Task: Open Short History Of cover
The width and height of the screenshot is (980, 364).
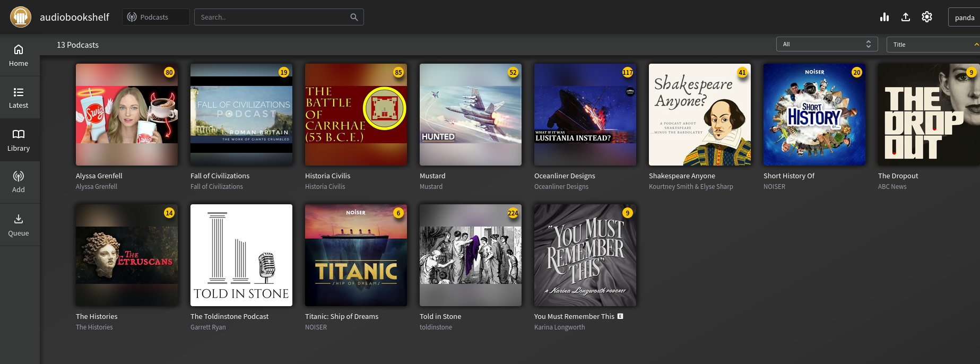Action: (814, 115)
